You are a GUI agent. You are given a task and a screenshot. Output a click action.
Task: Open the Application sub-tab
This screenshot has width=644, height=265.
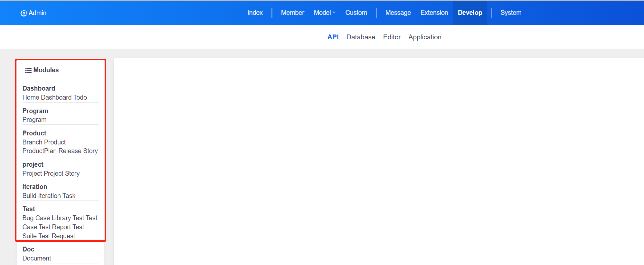(x=425, y=37)
